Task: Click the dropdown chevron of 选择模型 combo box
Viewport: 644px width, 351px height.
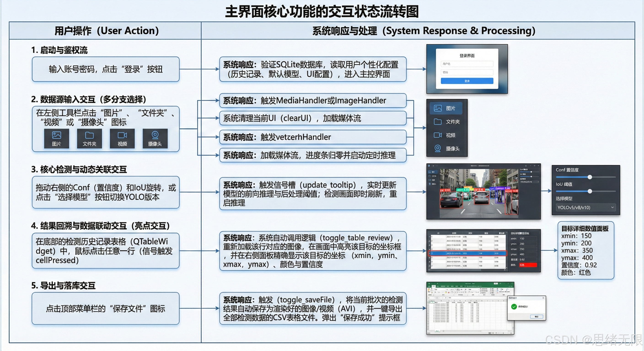Action: [612, 207]
